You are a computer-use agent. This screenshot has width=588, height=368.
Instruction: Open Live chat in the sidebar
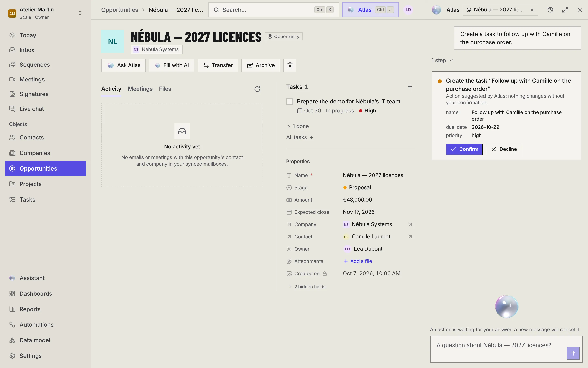pyautogui.click(x=46, y=109)
